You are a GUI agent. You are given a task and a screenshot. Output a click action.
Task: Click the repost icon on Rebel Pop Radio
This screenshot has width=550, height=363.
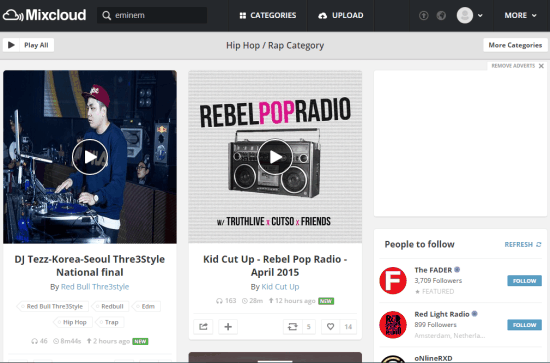click(x=293, y=327)
